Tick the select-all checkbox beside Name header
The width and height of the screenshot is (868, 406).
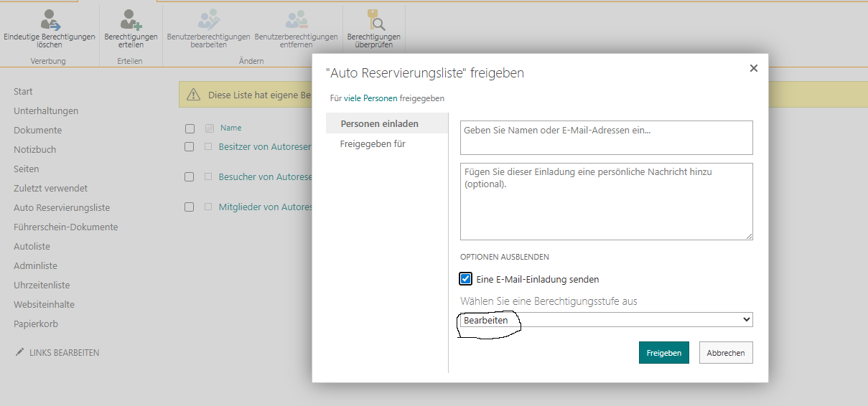tap(190, 128)
